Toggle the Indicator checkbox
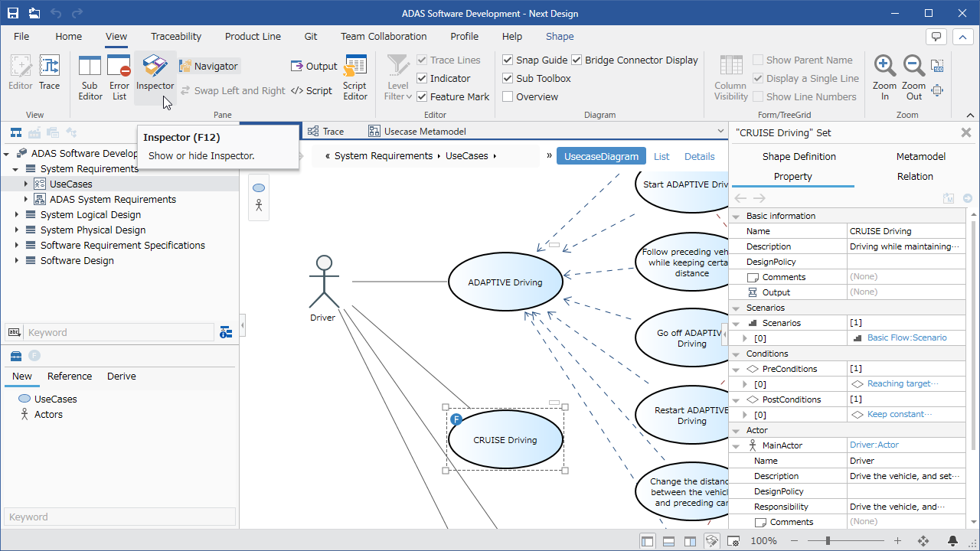 (x=422, y=78)
